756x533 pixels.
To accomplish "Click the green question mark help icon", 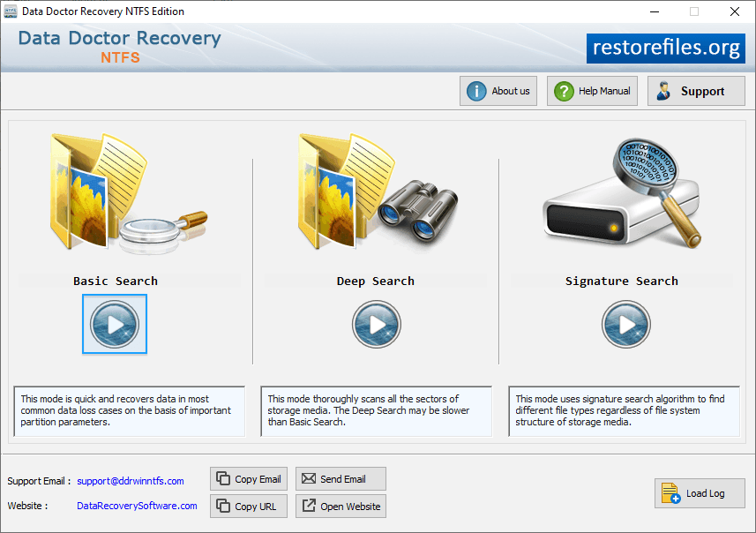I will tap(564, 91).
